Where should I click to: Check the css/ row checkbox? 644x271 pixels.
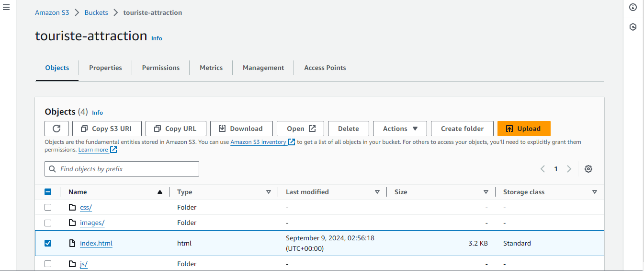click(x=48, y=207)
